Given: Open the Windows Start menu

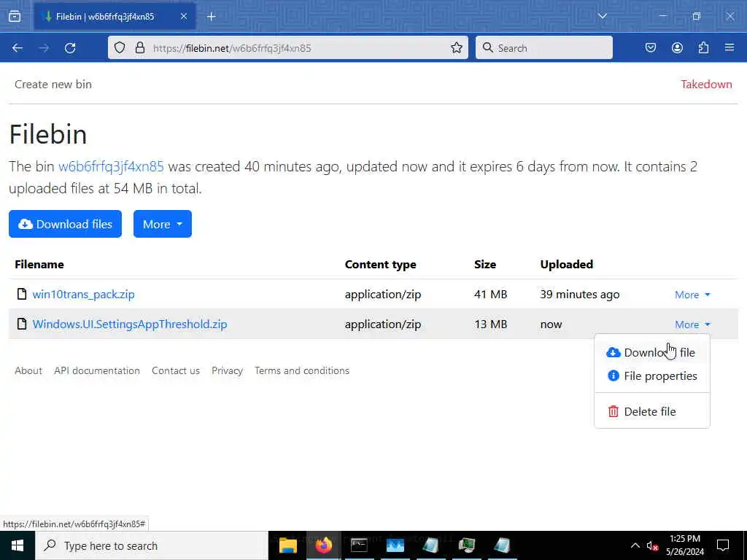Looking at the screenshot, I should coord(18,545).
